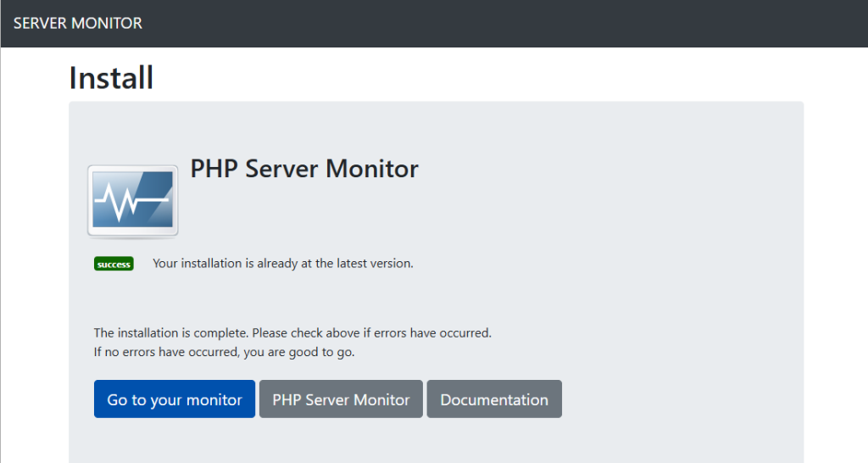This screenshot has height=463, width=868.
Task: Click the 'you are good to go' line
Action: tap(224, 352)
